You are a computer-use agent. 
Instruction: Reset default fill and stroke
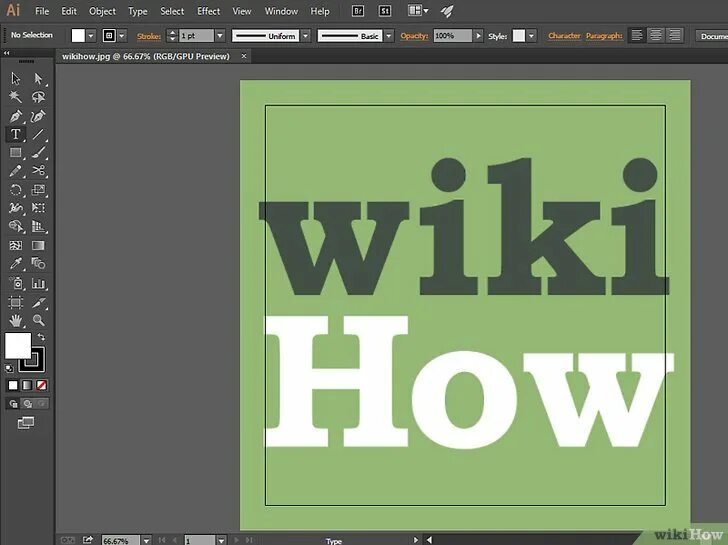coord(9,369)
